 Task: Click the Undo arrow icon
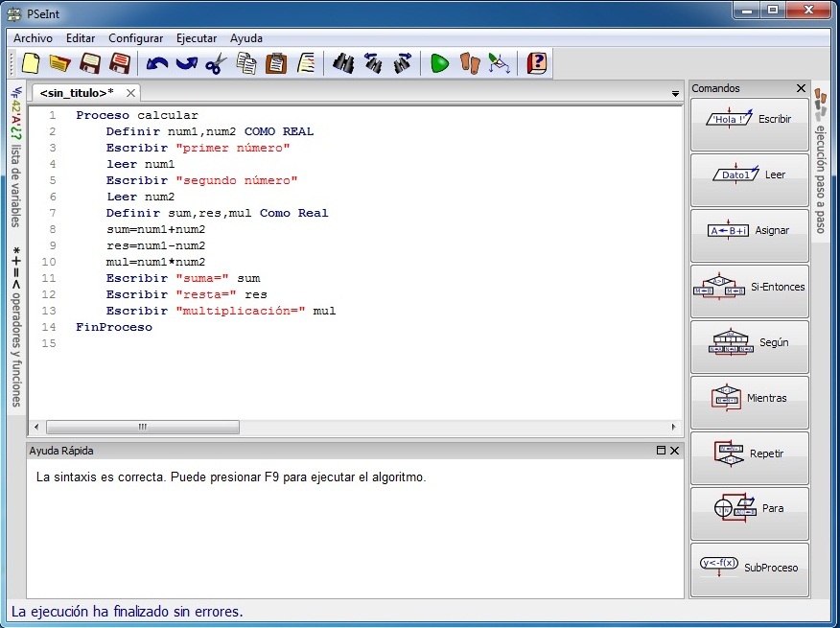(154, 63)
